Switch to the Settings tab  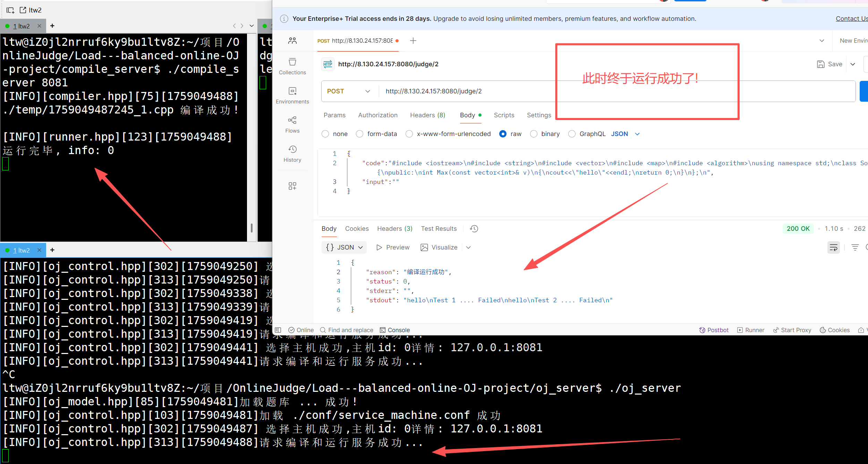[x=539, y=115]
